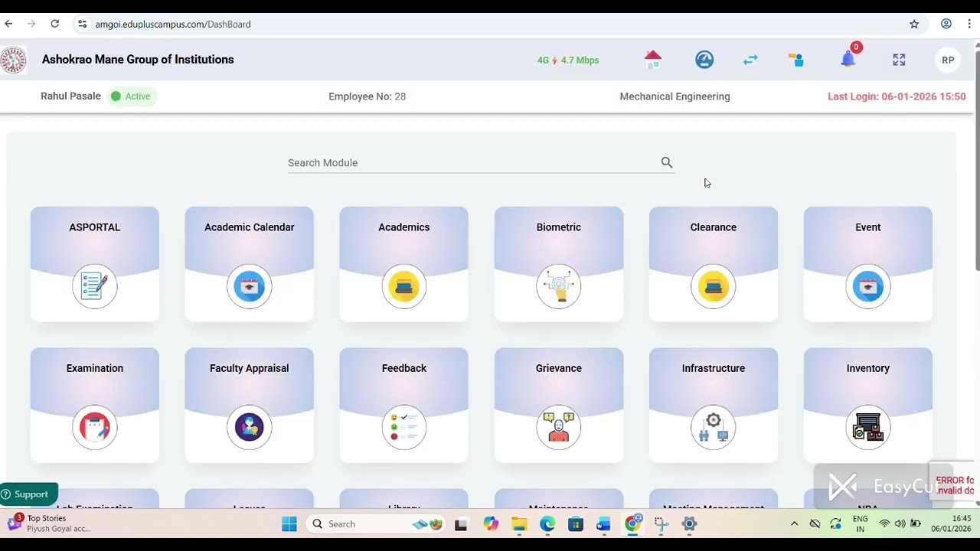Click the Support button
Screen dimensions: 980x551
[29, 494]
